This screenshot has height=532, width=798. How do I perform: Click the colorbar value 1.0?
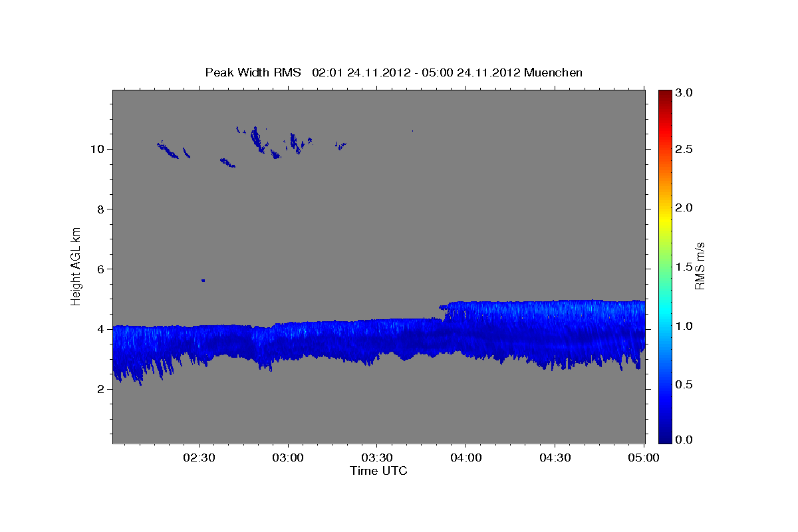click(x=684, y=326)
